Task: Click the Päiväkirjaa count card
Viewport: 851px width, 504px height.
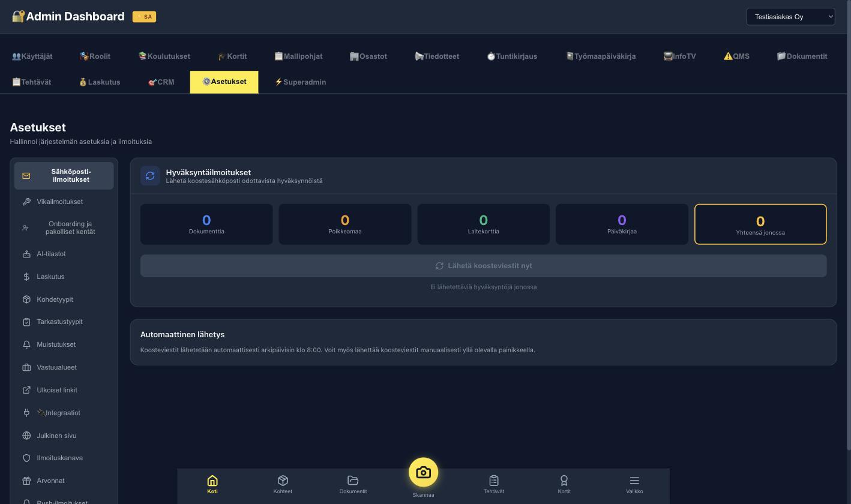Action: [622, 224]
